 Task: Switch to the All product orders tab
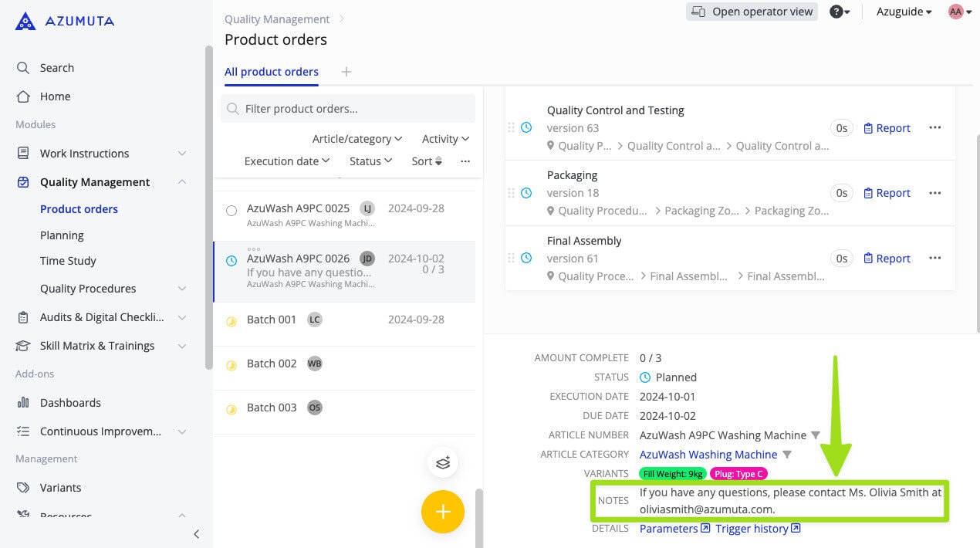271,71
